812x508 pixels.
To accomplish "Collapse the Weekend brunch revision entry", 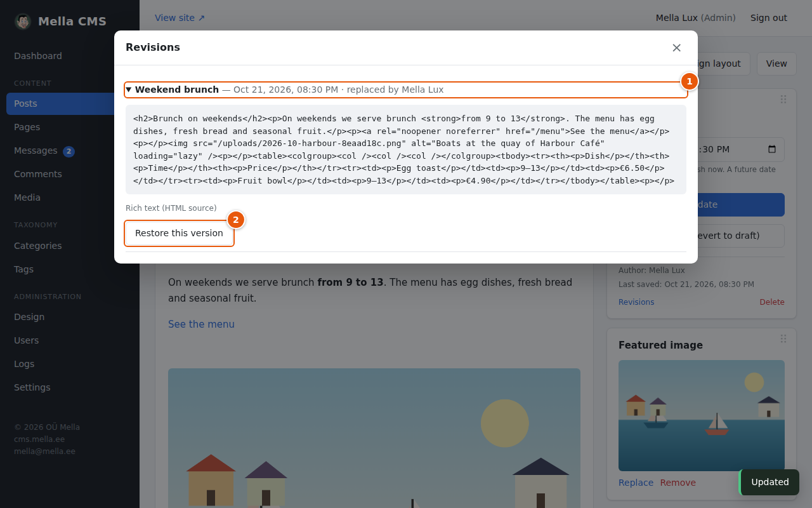I will coord(406,90).
